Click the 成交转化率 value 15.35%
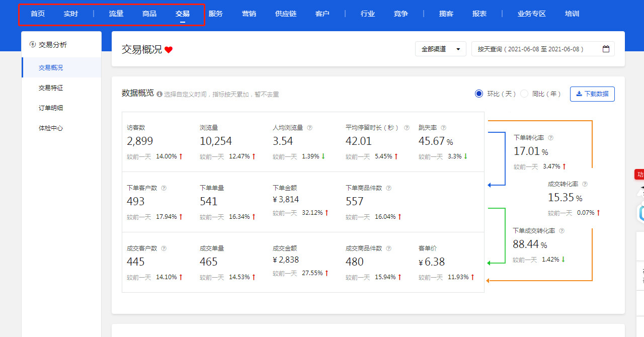The width and height of the screenshot is (644, 337). click(x=565, y=198)
